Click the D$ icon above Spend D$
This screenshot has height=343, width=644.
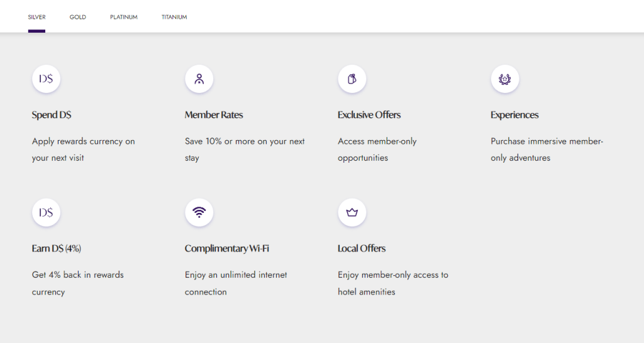(46, 79)
